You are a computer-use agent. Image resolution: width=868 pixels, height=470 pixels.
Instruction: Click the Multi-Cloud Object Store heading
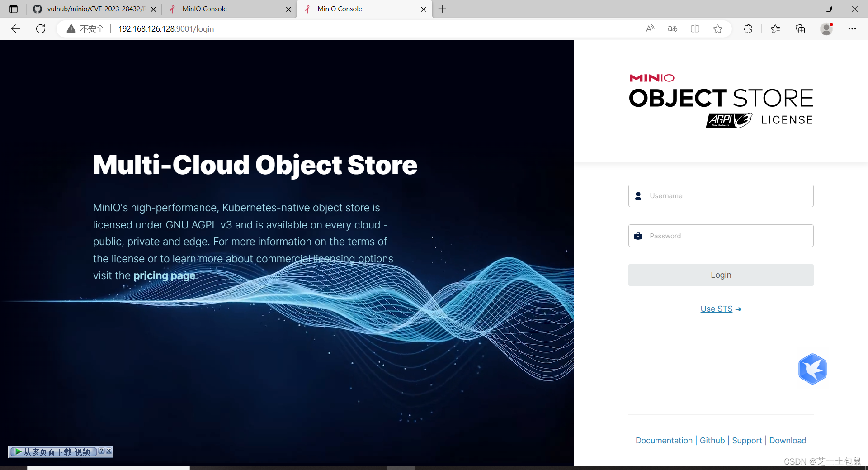pyautogui.click(x=255, y=165)
